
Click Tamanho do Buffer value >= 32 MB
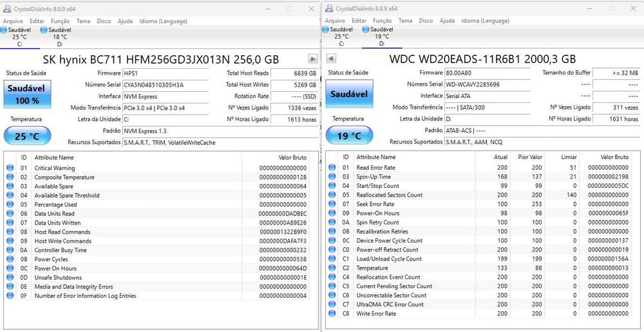(x=616, y=73)
